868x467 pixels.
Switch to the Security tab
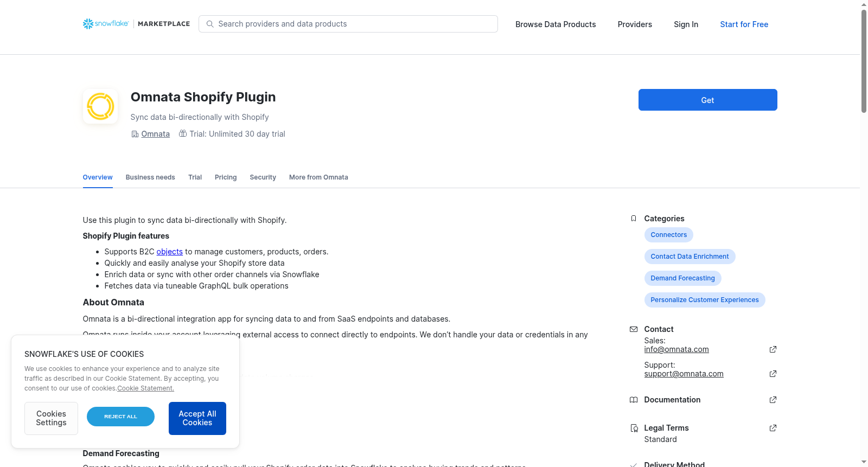263,177
